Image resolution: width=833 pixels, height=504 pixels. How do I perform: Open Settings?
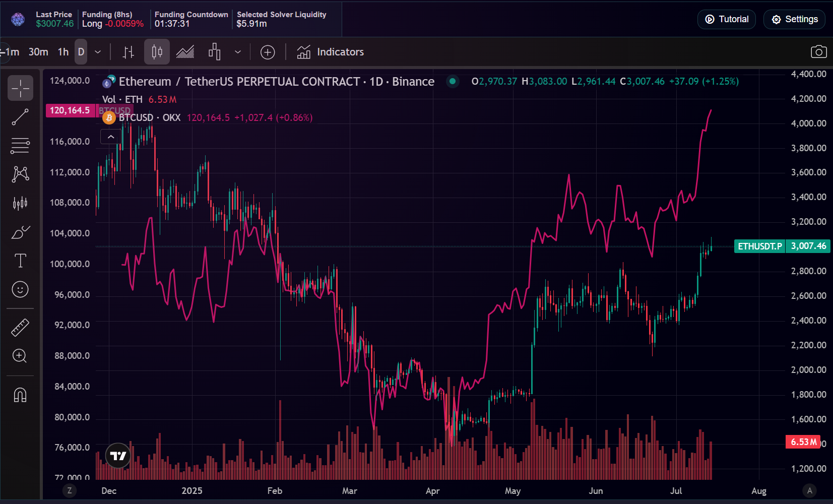pyautogui.click(x=794, y=19)
